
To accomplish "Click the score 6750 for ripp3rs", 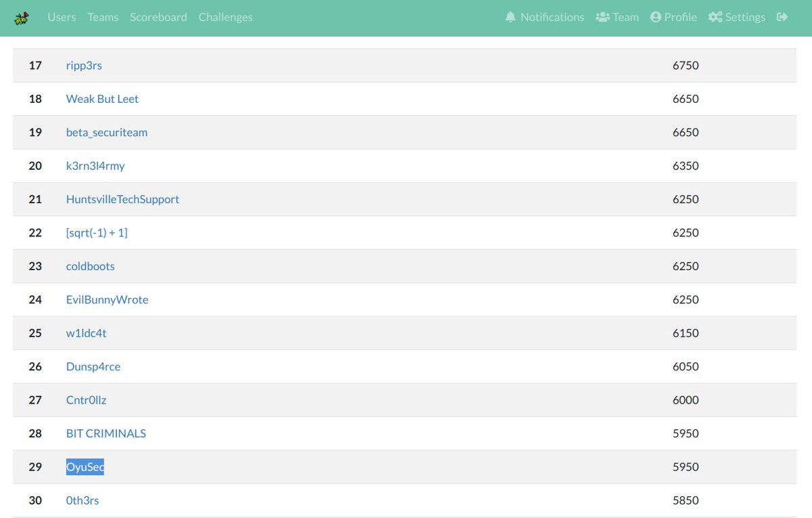I will [x=685, y=66].
